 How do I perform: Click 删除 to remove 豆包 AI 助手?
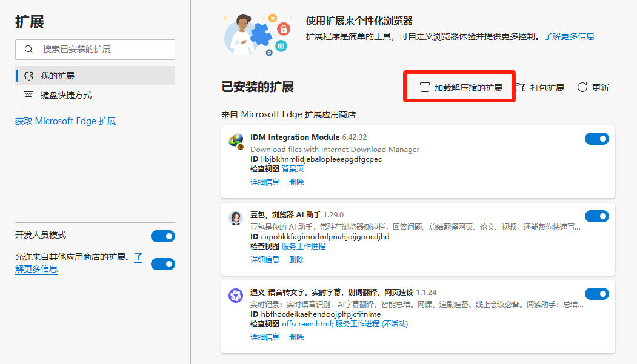tap(296, 259)
